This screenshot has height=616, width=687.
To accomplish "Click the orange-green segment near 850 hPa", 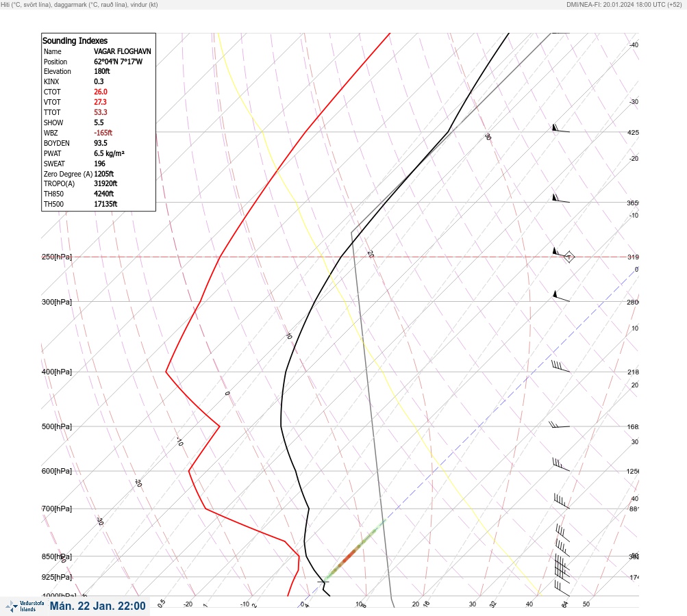I will pos(355,550).
